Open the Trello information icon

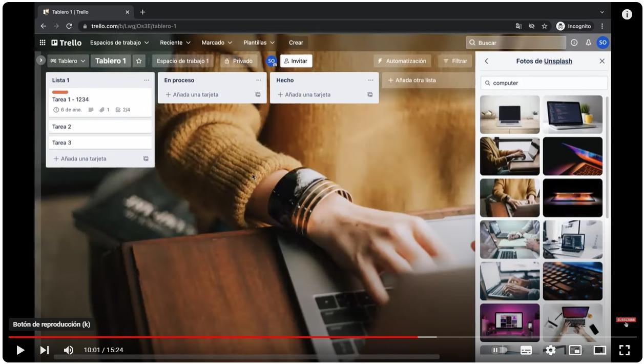click(574, 43)
